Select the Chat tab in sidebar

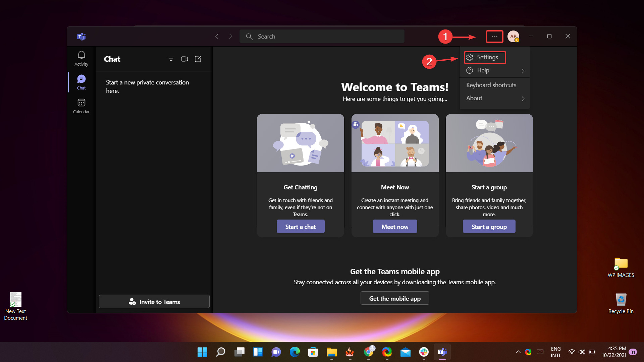[81, 82]
